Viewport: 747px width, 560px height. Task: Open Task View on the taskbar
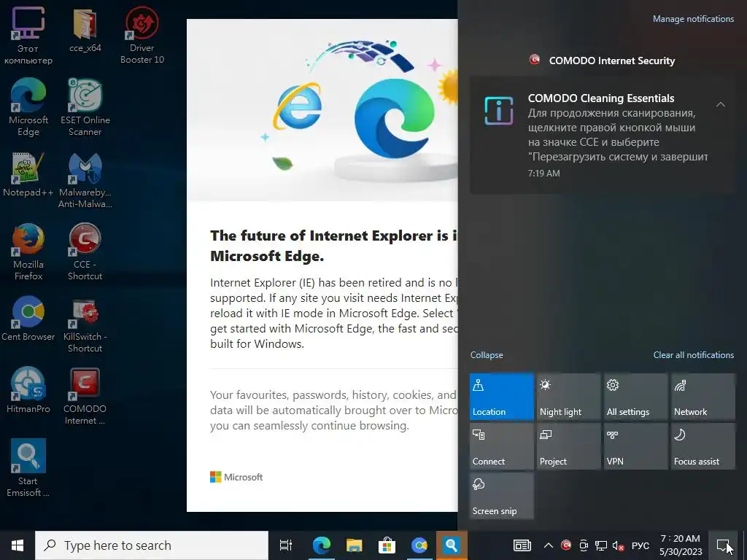(x=286, y=545)
